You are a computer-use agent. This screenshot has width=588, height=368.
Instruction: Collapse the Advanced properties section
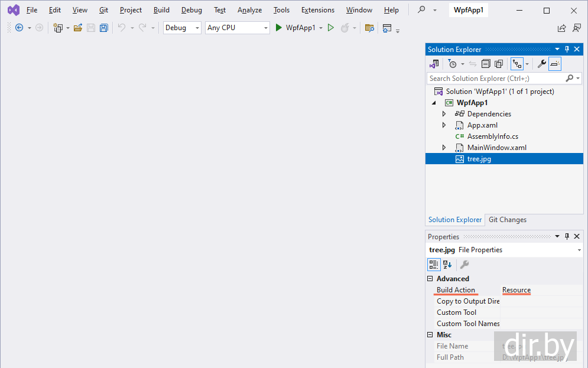[430, 279]
